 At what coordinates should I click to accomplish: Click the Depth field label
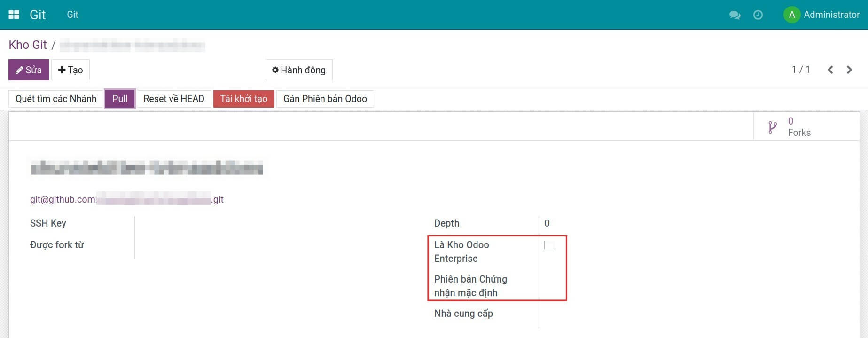[446, 223]
